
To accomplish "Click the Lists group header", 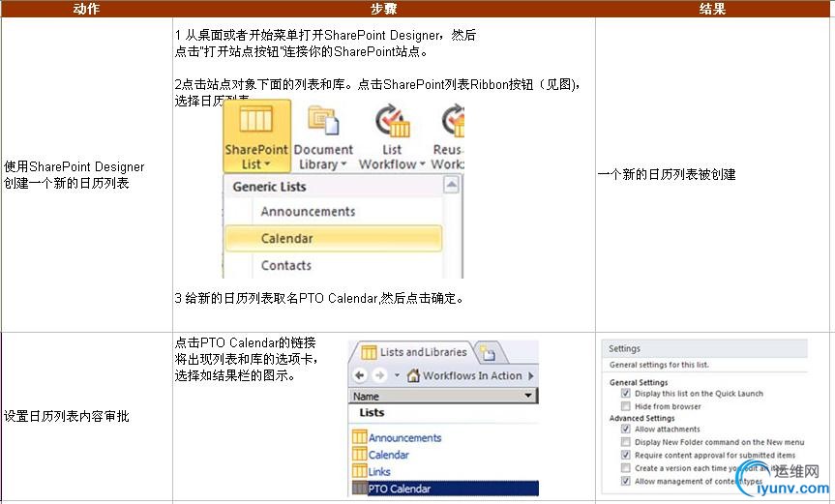I will [372, 412].
